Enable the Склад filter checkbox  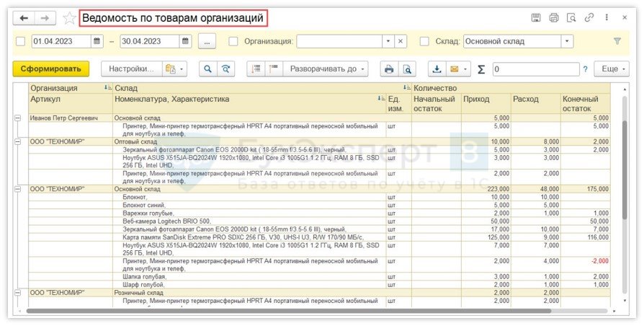424,41
